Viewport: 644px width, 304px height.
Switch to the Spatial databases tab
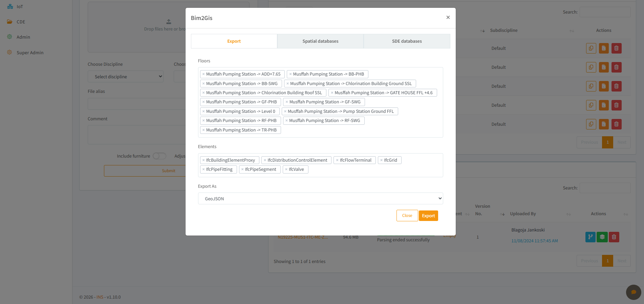pyautogui.click(x=320, y=41)
